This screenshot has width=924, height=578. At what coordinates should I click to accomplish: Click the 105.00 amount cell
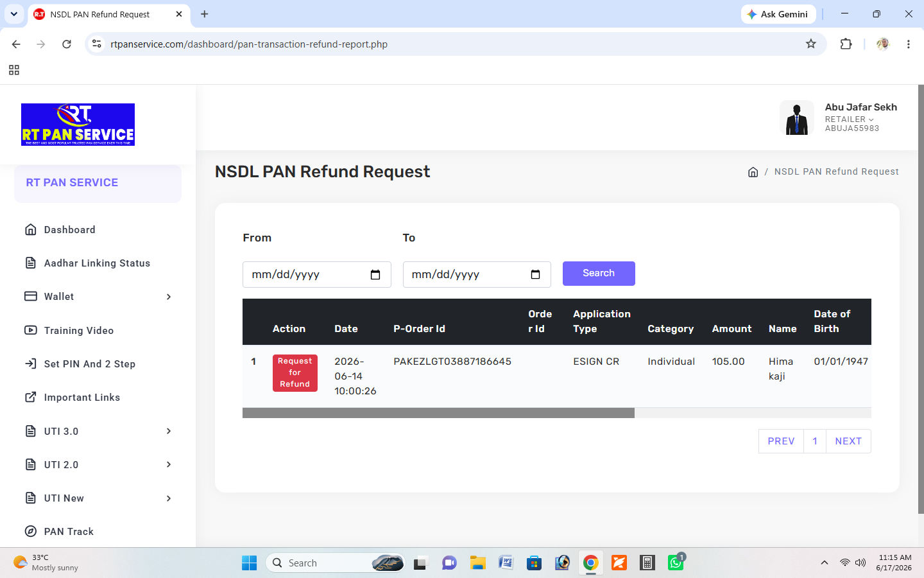click(728, 362)
